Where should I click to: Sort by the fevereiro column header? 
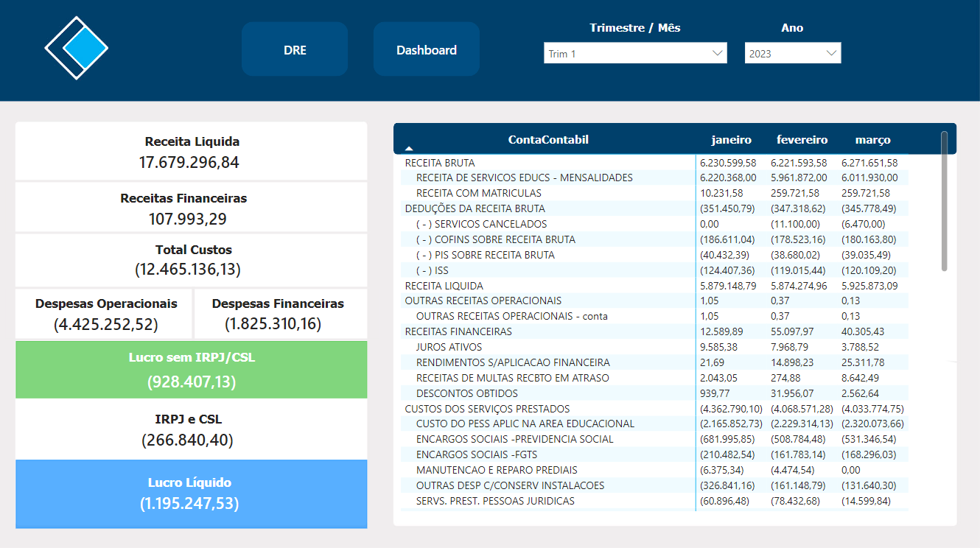coord(802,140)
